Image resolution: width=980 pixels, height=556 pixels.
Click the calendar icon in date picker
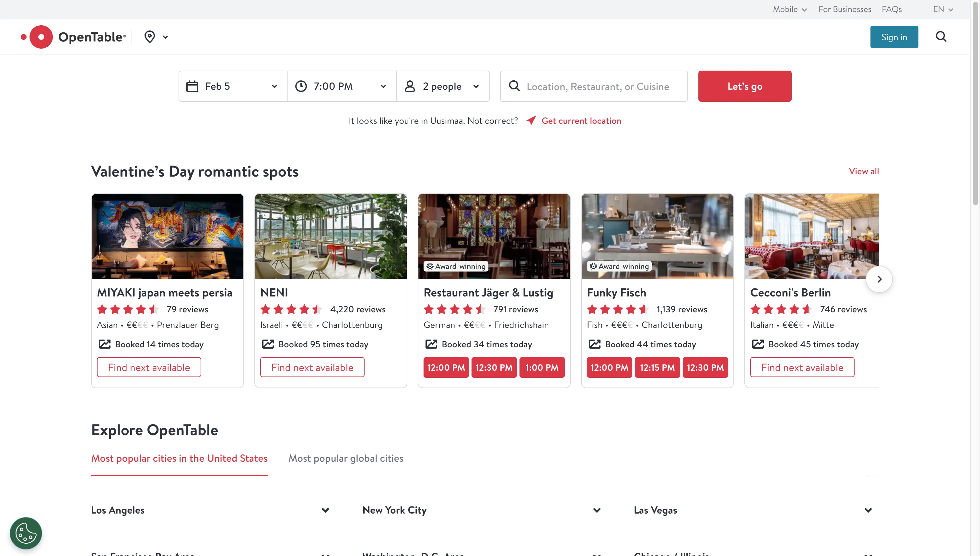192,86
